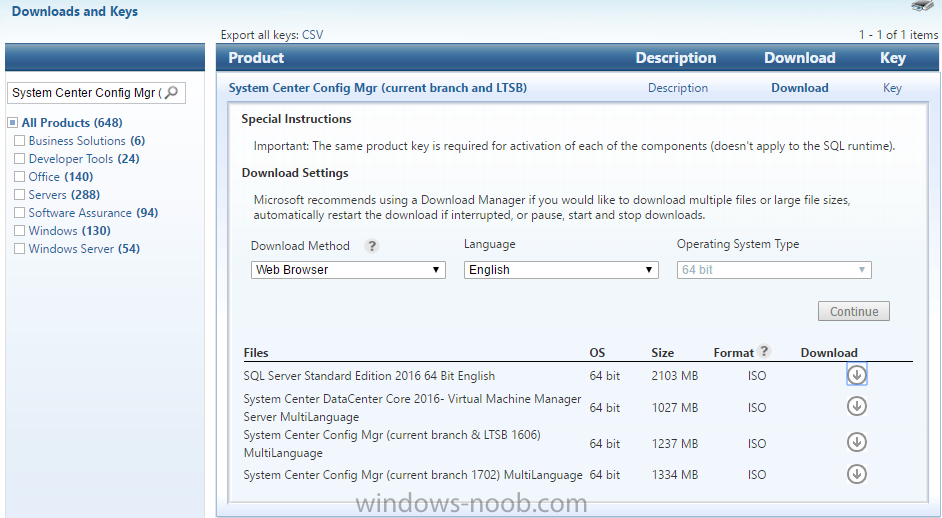Screen dimensions: 942x518
Task: Click the Windows Server (54) label
Action: click(x=84, y=249)
